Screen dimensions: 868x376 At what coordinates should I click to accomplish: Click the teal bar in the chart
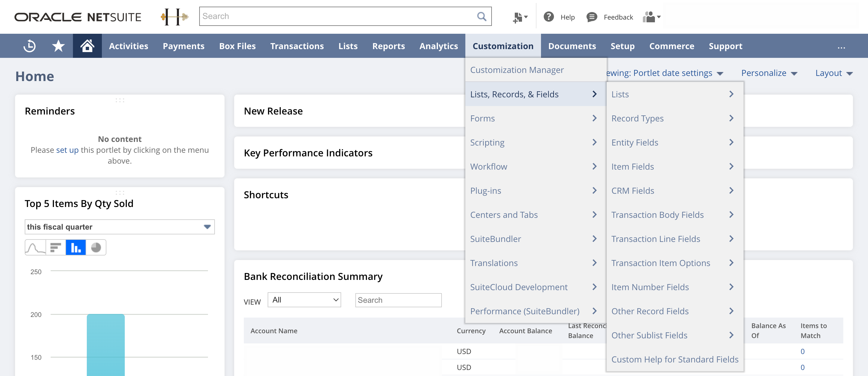click(x=106, y=345)
